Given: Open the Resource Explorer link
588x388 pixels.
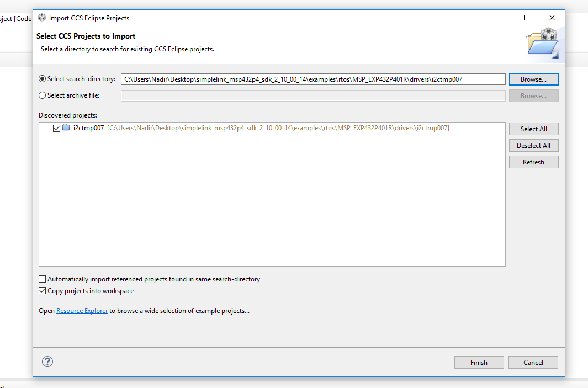Looking at the screenshot, I should pyautogui.click(x=82, y=311).
